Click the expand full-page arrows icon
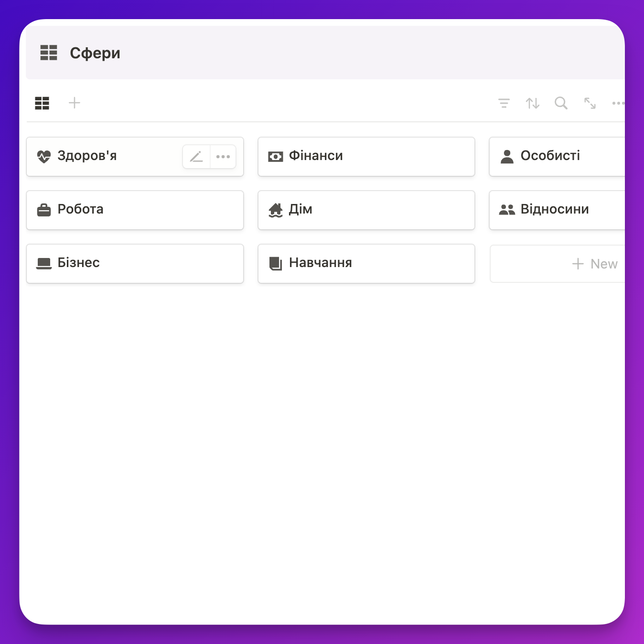The image size is (644, 644). pos(590,103)
